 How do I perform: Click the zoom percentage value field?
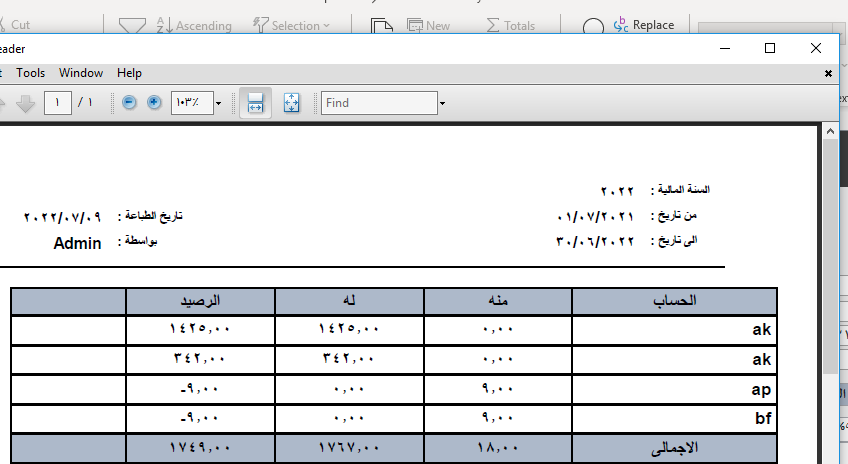pos(192,103)
